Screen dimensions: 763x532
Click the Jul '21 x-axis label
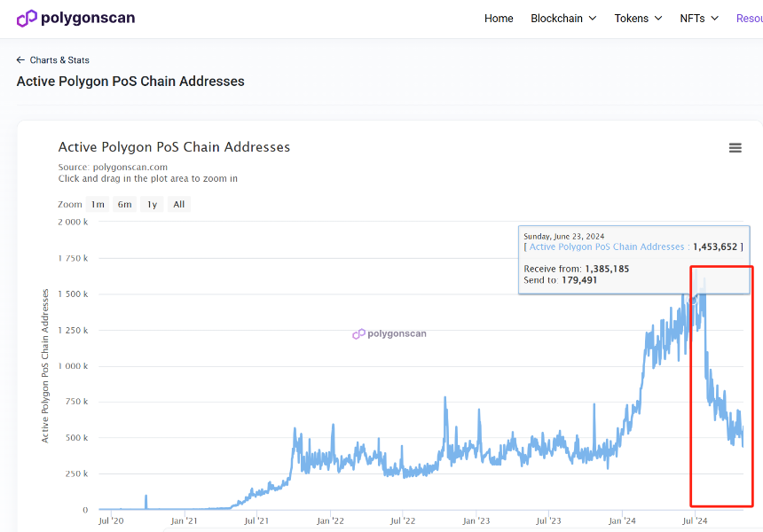256,520
